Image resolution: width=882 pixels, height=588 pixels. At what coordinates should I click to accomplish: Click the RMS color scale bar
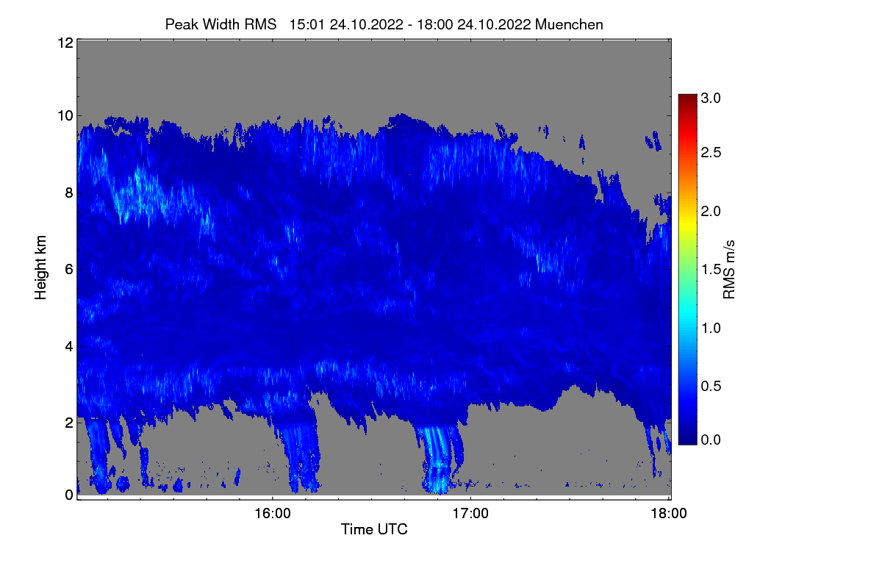[687, 269]
